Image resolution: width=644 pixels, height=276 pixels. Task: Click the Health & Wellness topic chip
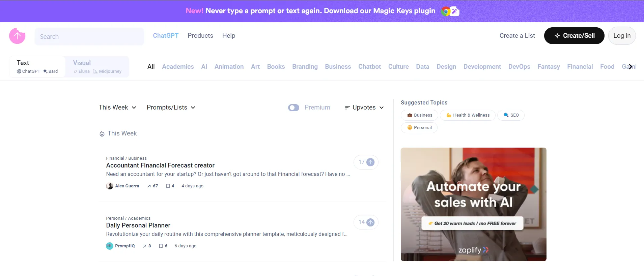[x=468, y=115]
